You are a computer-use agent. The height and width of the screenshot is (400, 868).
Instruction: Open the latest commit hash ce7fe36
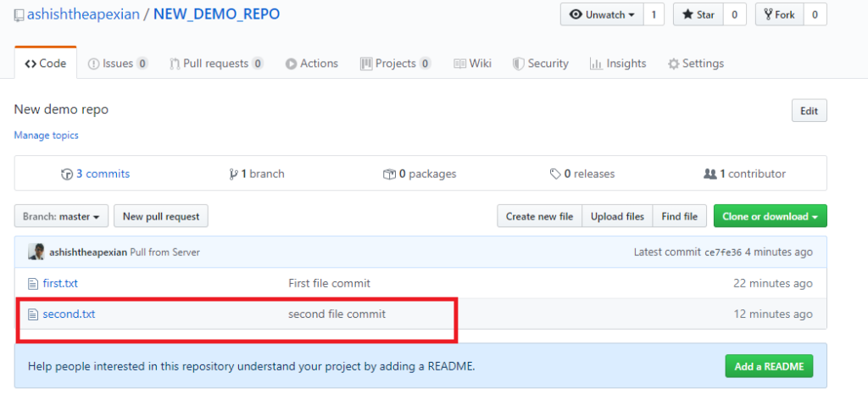point(723,253)
